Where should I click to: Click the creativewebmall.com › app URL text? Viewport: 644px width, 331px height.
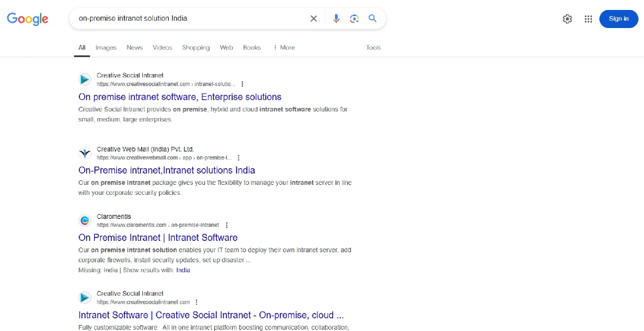(x=164, y=157)
